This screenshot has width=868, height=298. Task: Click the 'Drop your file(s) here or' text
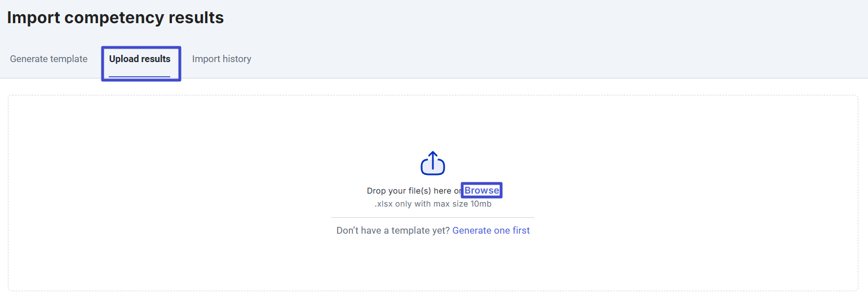pyautogui.click(x=414, y=191)
